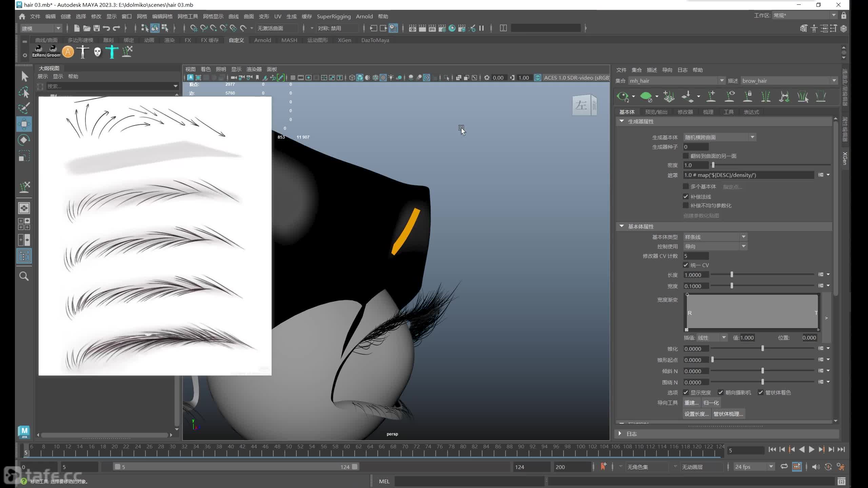Click the 归一化 button

click(711, 403)
